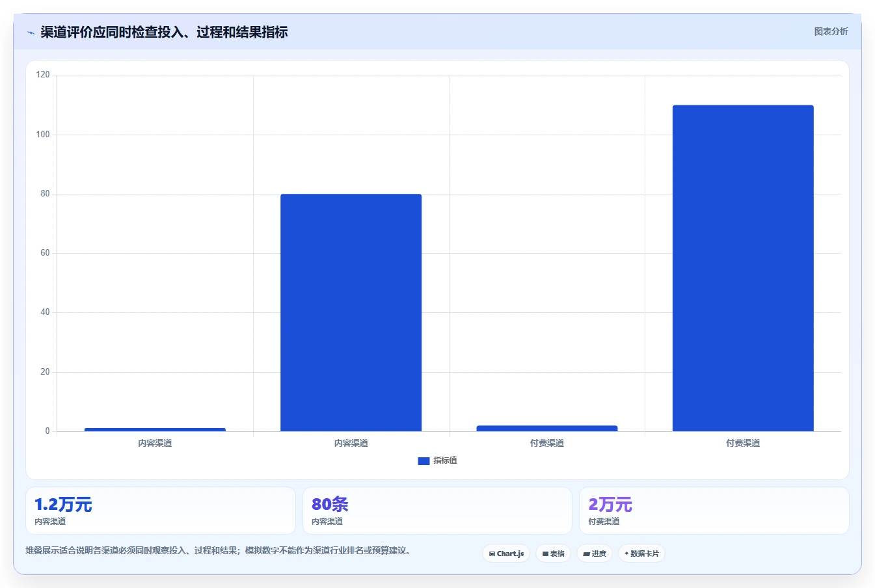The image size is (875, 588).
Task: Click the y-axis tick label 0
Action: (x=47, y=431)
